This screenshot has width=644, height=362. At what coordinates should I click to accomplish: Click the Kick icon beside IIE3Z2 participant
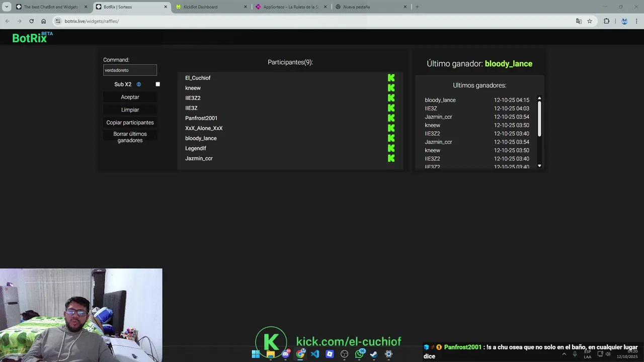tap(391, 98)
